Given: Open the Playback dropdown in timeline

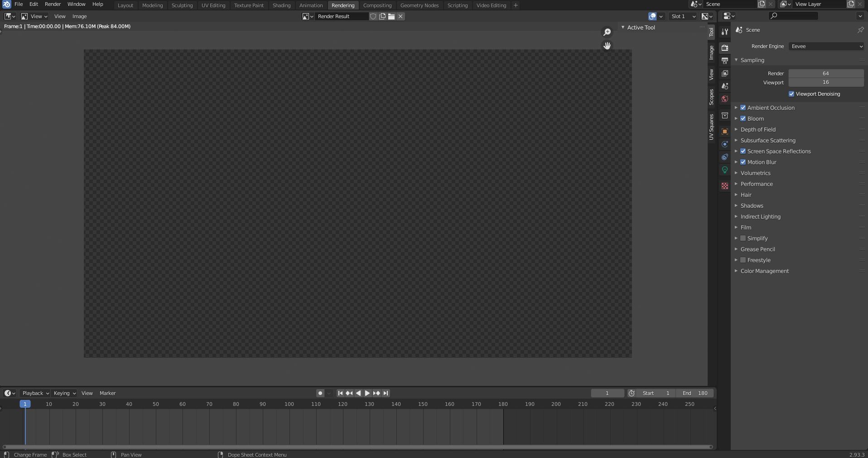Looking at the screenshot, I should coord(35,393).
